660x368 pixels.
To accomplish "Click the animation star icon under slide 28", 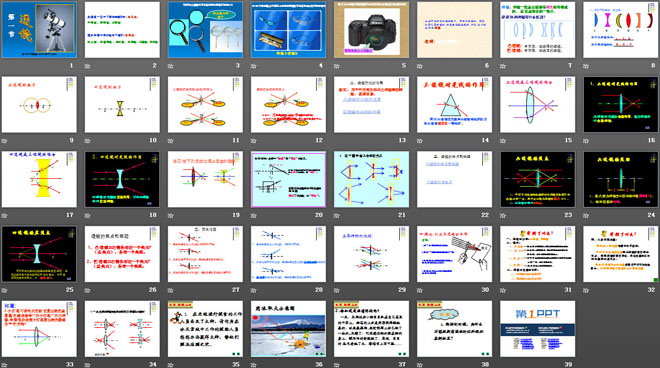I will click(254, 291).
